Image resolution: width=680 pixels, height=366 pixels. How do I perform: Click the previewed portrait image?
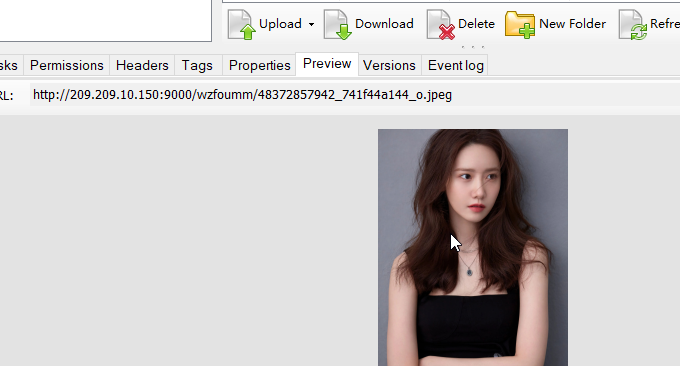473,247
